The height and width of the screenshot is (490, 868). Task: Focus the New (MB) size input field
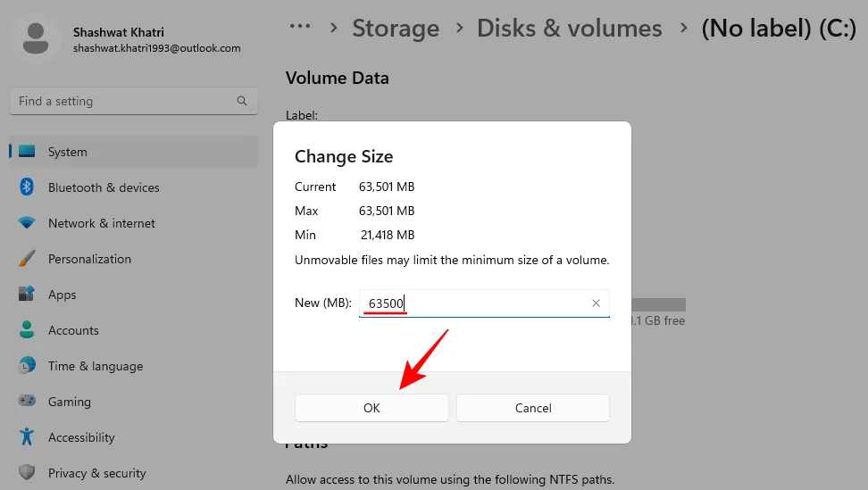pos(484,303)
